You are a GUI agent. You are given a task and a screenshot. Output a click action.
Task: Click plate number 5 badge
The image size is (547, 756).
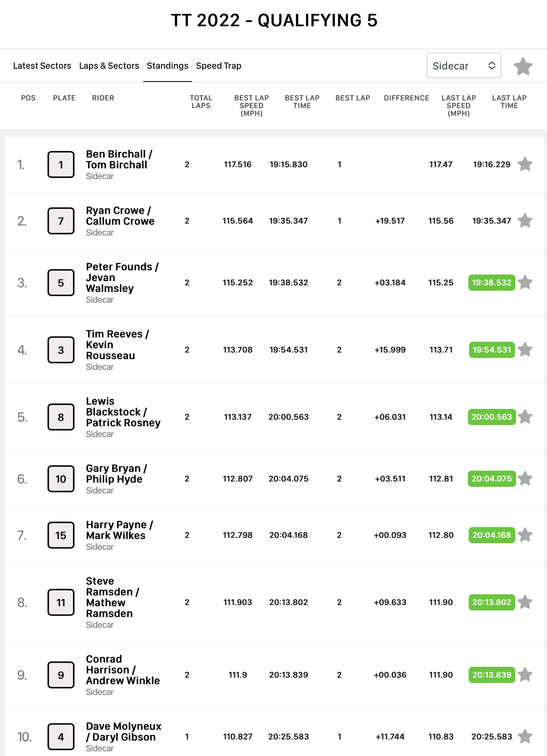tap(61, 283)
